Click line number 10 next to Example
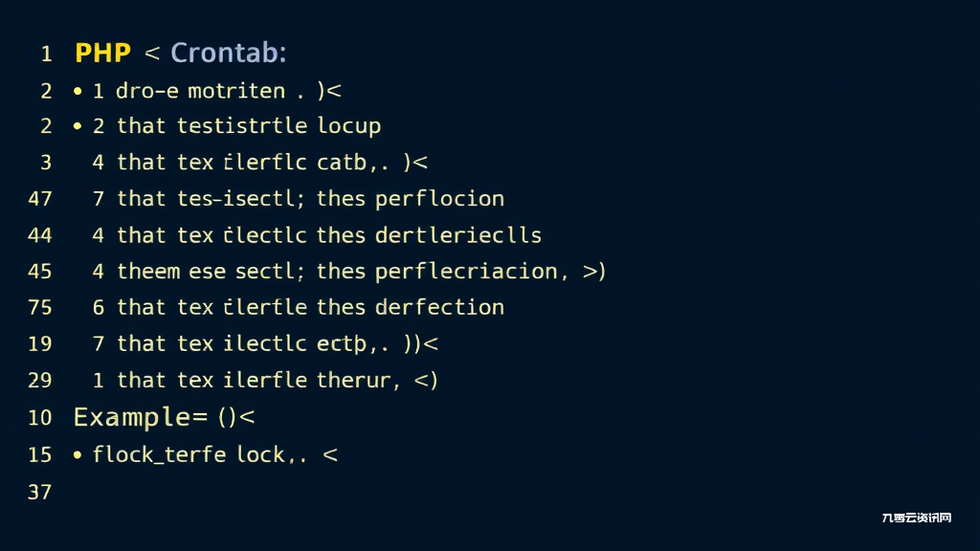The height and width of the screenshot is (551, 980). pyautogui.click(x=40, y=417)
